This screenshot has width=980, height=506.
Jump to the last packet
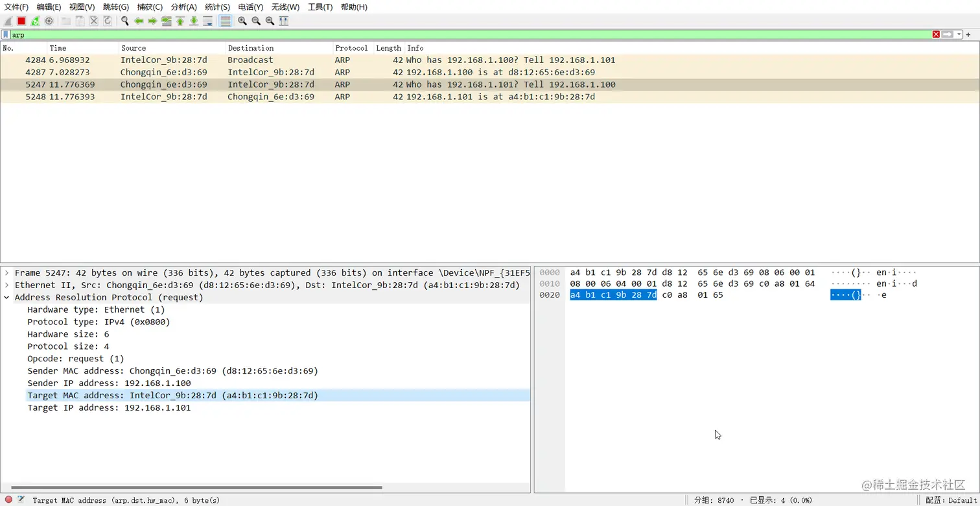coord(194,21)
